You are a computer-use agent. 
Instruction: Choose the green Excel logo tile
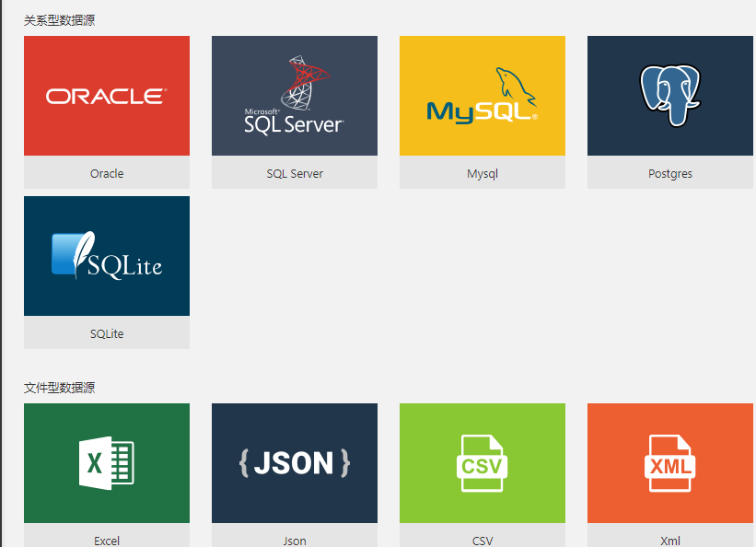[x=107, y=463]
